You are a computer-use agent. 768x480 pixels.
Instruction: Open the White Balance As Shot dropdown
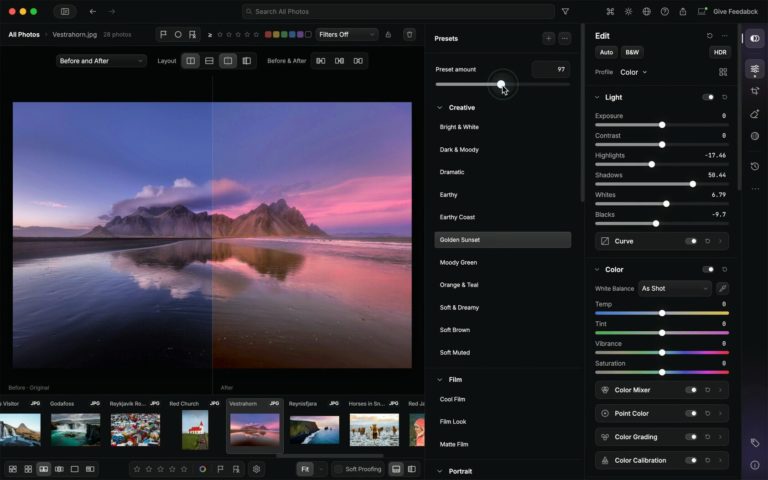click(x=674, y=288)
